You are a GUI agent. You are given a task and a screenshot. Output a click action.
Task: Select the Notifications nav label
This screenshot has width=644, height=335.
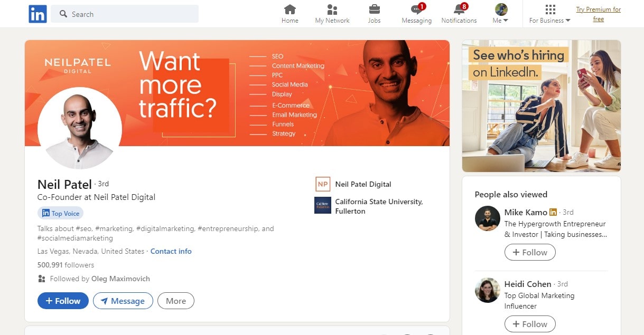(x=459, y=21)
